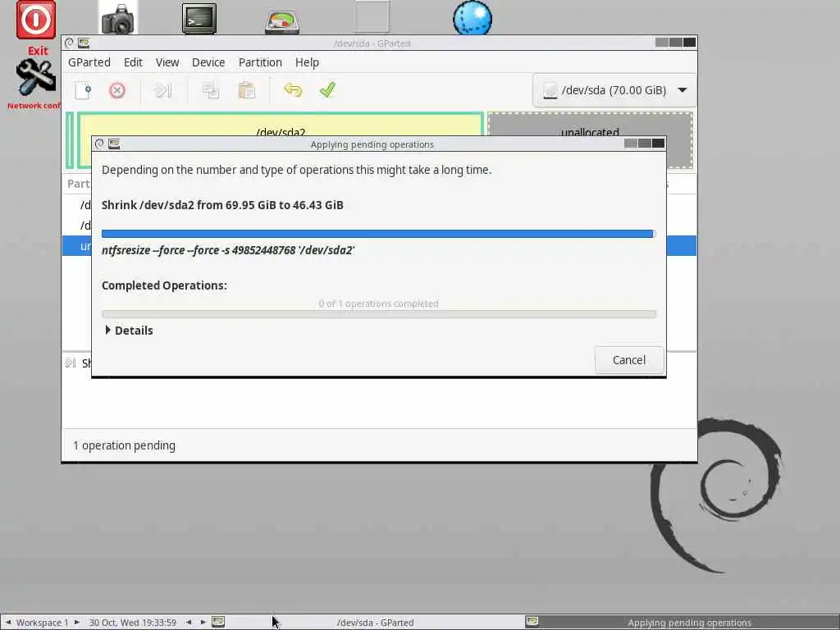Click the Copy partition toolbar icon
840x630 pixels.
(x=210, y=90)
